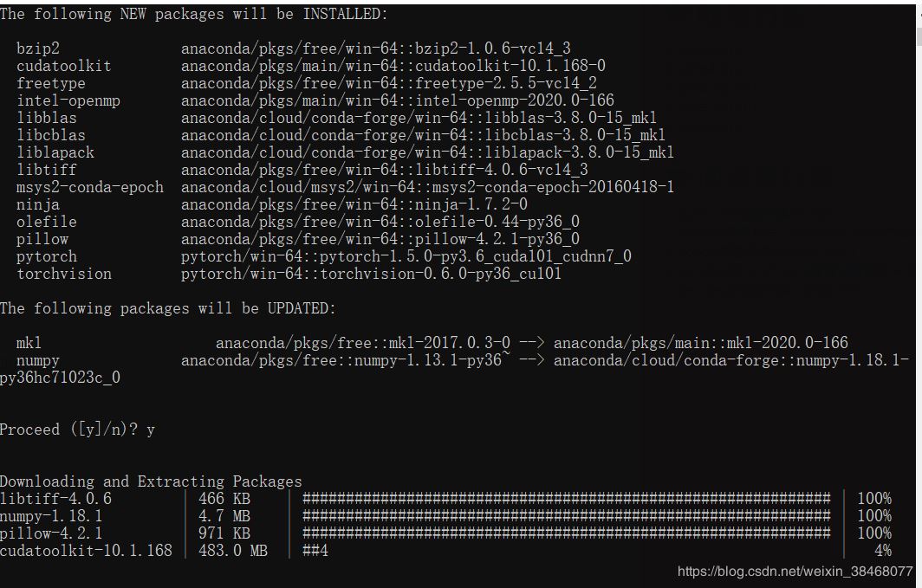Click the cudatoolkit package name in list
Screen dimensions: 922x588
(x=63, y=66)
